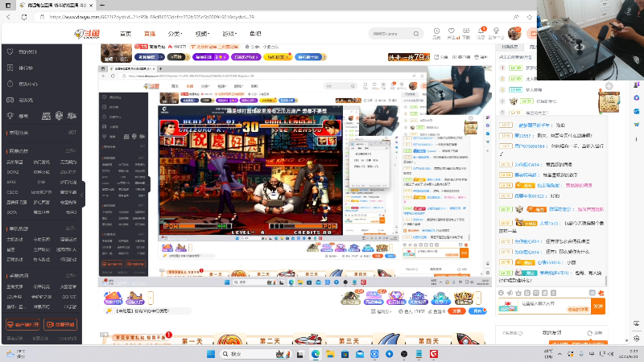The width and height of the screenshot is (644, 362).
Task: Open the DOTA2 category in the outer sidebar
Action: pos(12,172)
